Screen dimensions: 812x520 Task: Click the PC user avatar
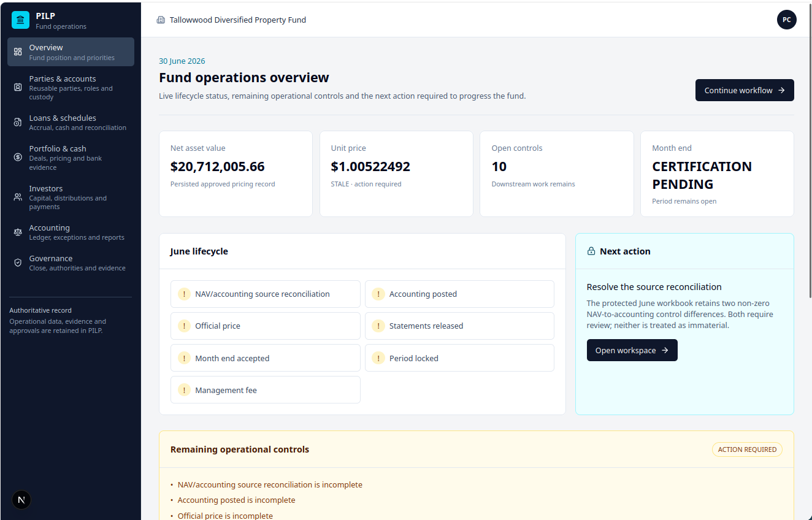[786, 20]
